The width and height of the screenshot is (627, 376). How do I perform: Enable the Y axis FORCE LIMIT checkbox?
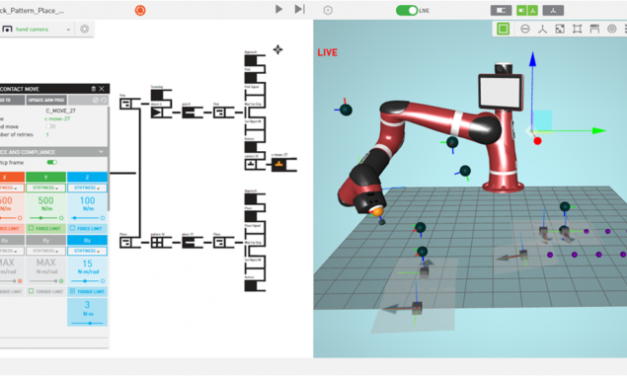(x=31, y=228)
